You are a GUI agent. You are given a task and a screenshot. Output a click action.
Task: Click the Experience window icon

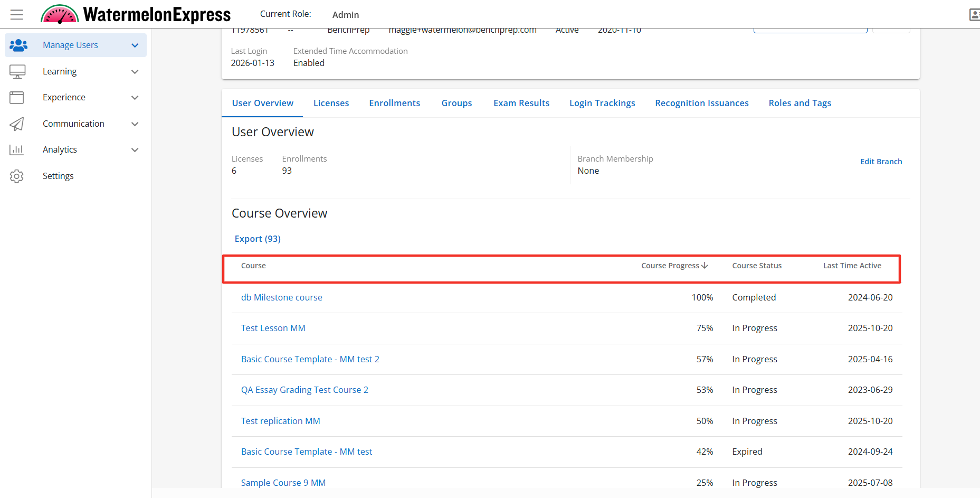coord(17,97)
